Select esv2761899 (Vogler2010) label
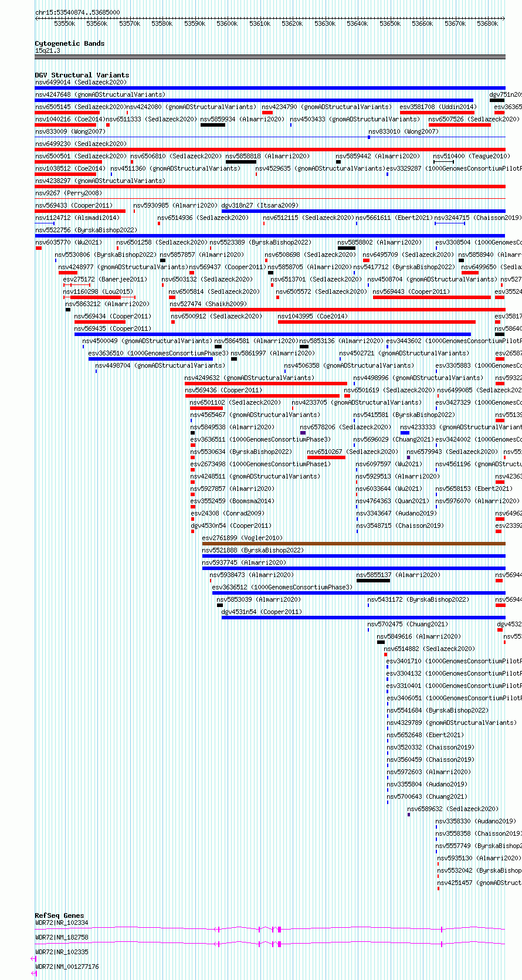The image size is (522, 980). click(242, 538)
